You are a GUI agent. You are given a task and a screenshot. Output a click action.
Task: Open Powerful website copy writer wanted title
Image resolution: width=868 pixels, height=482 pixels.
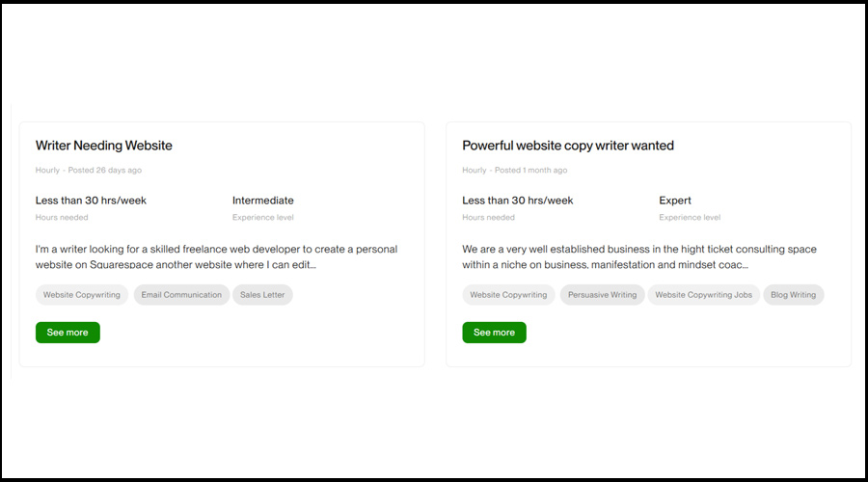click(568, 146)
